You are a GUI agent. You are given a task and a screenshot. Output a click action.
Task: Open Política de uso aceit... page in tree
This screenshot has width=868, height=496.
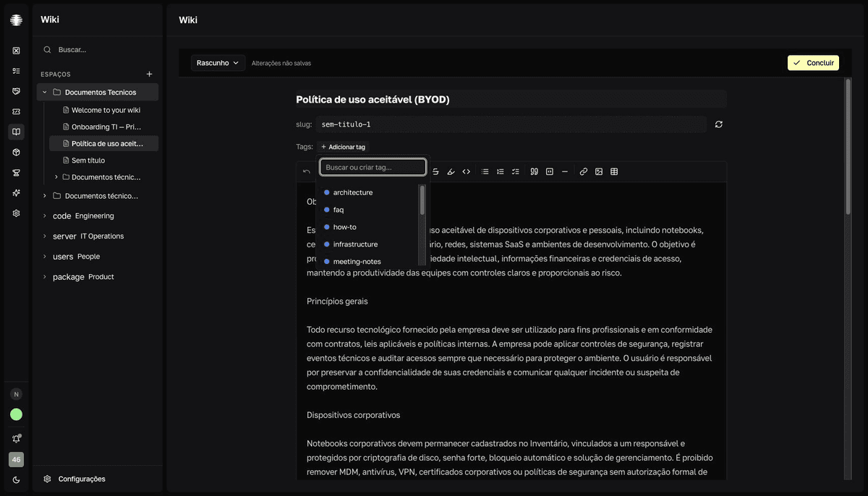point(103,144)
